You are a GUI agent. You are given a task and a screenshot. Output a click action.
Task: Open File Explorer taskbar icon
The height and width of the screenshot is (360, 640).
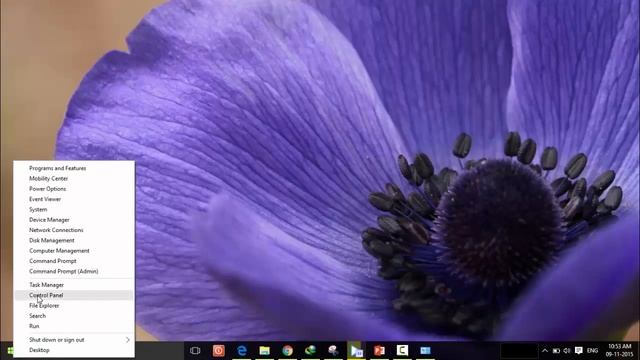tap(264, 351)
